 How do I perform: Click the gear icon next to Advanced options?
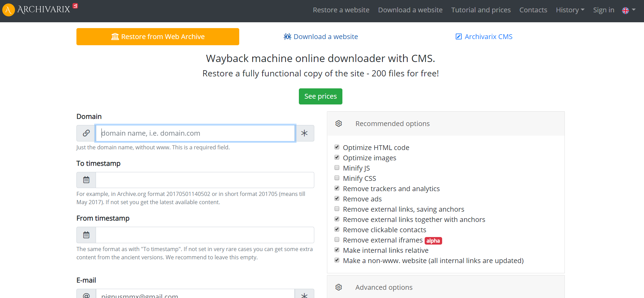(339, 287)
